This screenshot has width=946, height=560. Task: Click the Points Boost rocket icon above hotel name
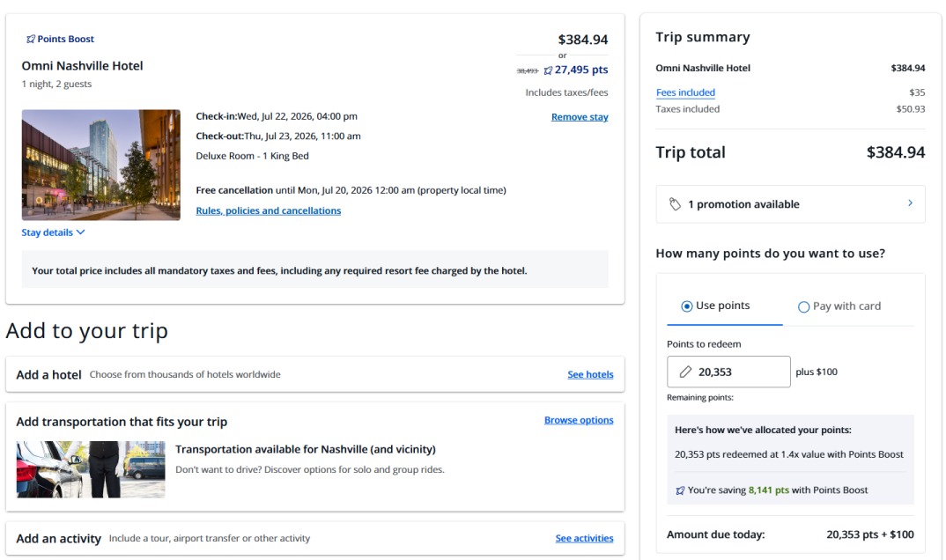[x=30, y=39]
